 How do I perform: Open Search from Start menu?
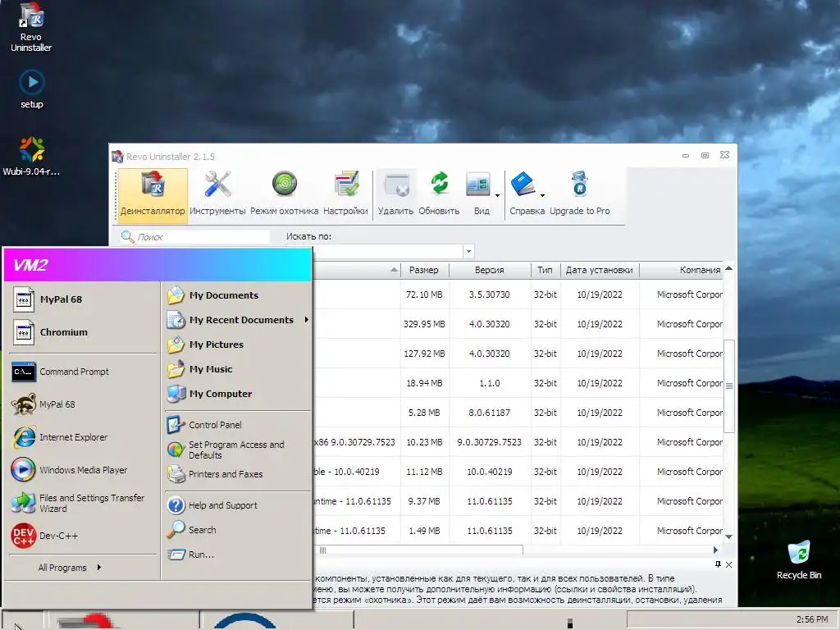tap(237, 530)
